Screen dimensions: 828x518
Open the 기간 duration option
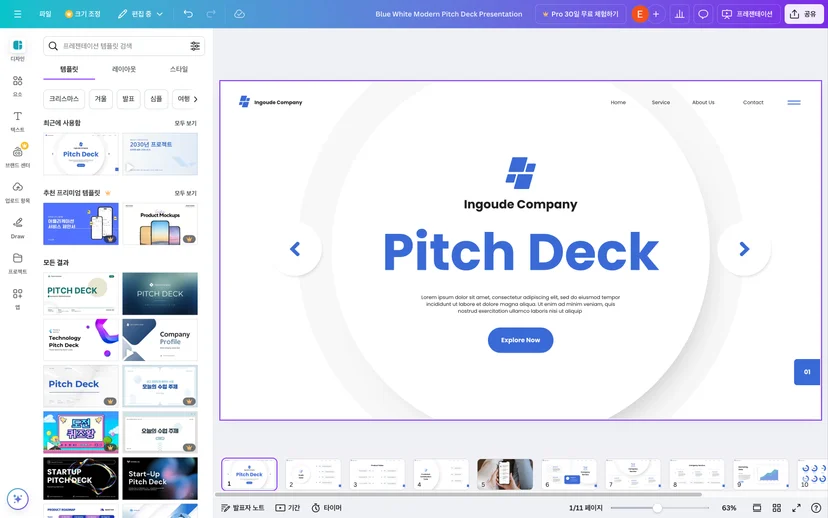click(287, 507)
